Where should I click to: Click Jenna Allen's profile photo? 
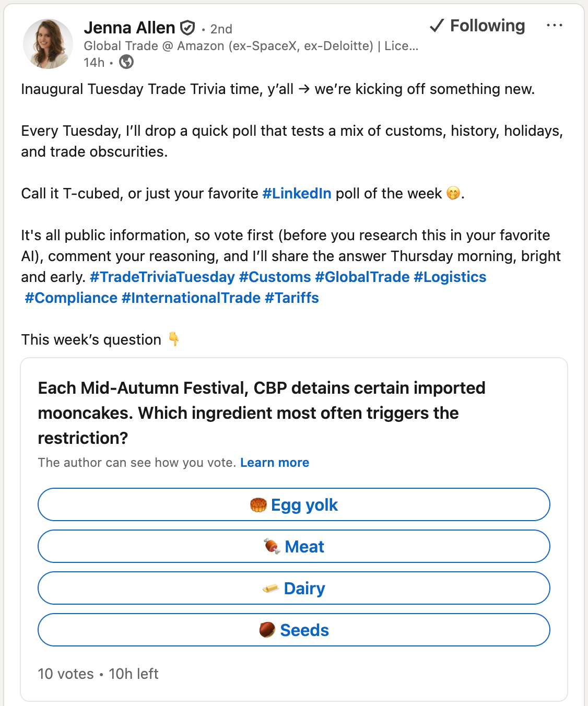(48, 44)
